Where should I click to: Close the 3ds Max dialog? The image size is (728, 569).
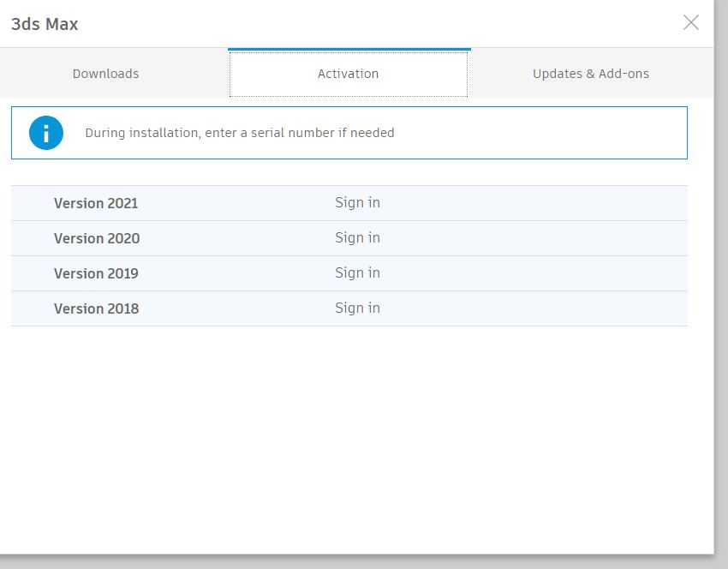[691, 22]
